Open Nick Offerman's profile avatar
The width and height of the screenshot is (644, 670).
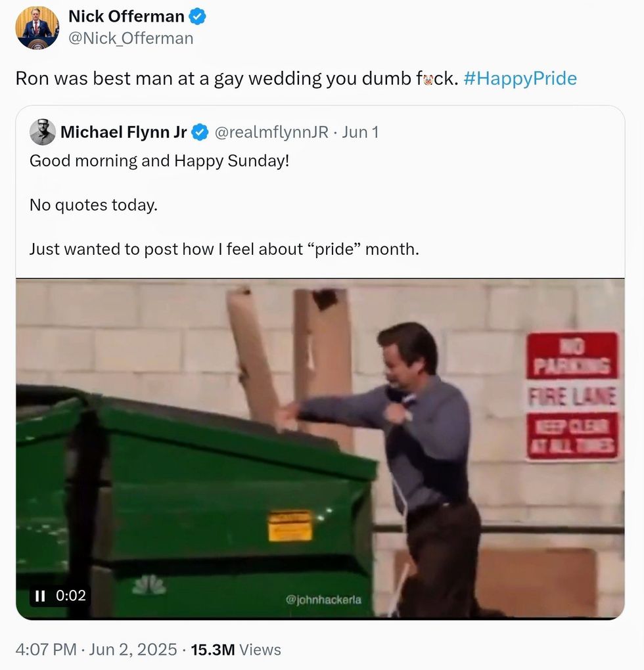[x=37, y=28]
